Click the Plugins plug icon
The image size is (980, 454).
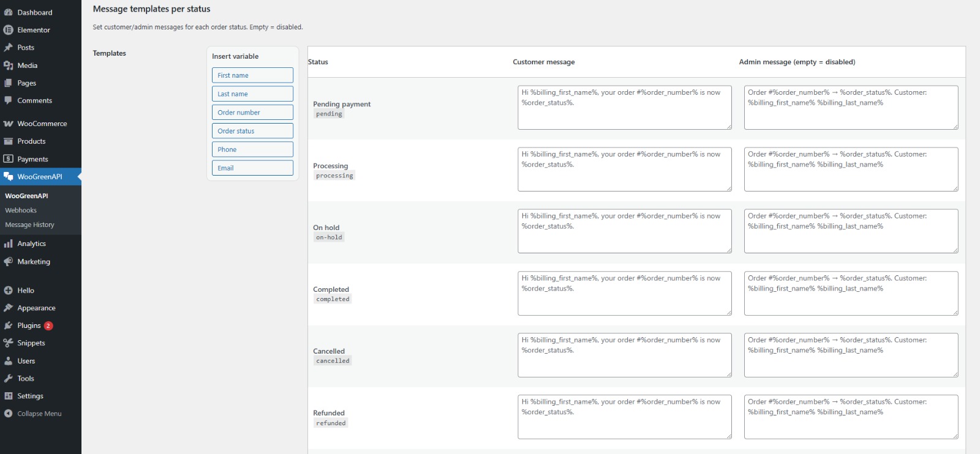[8, 326]
